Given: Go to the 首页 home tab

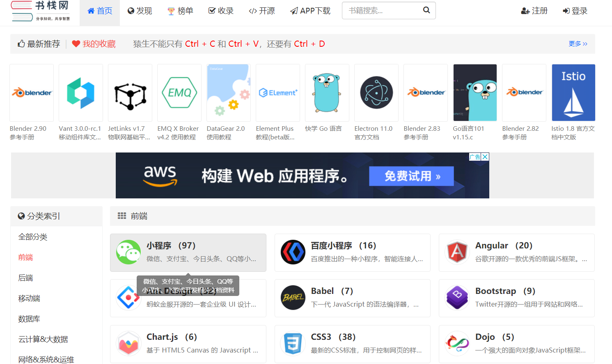Looking at the screenshot, I should tap(100, 11).
